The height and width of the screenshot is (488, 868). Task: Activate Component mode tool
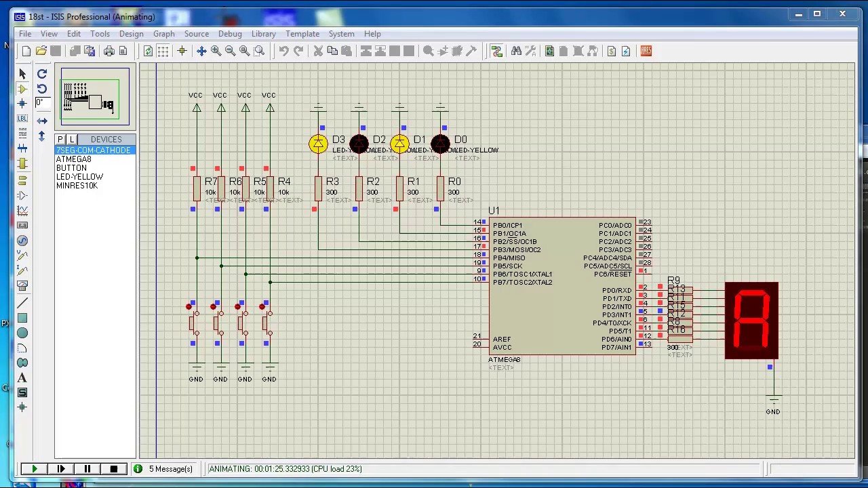pyautogui.click(x=22, y=89)
